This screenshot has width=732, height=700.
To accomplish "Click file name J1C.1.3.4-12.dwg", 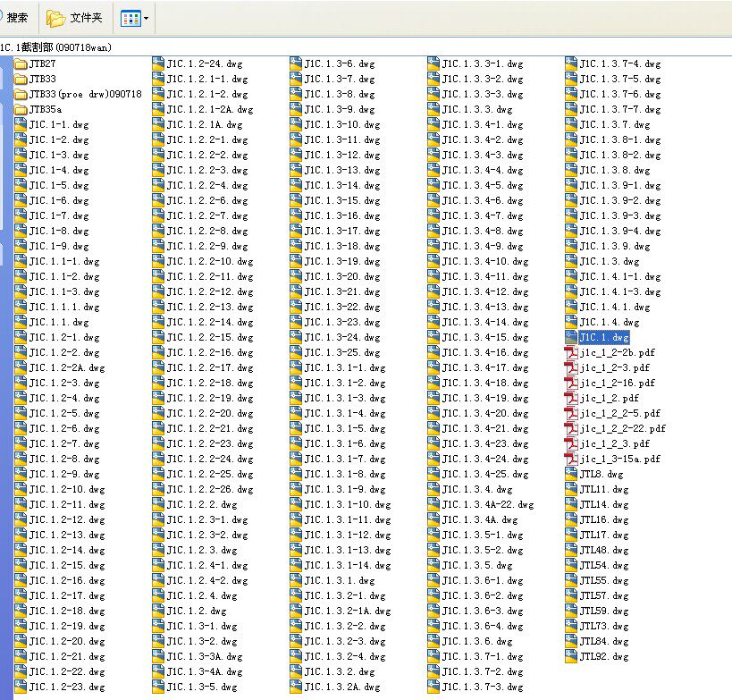I will (x=485, y=291).
